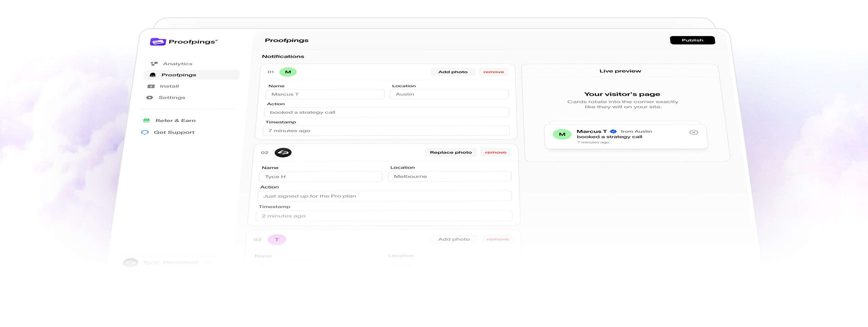
Task: Click the Get Support headset icon
Action: pos(145,132)
